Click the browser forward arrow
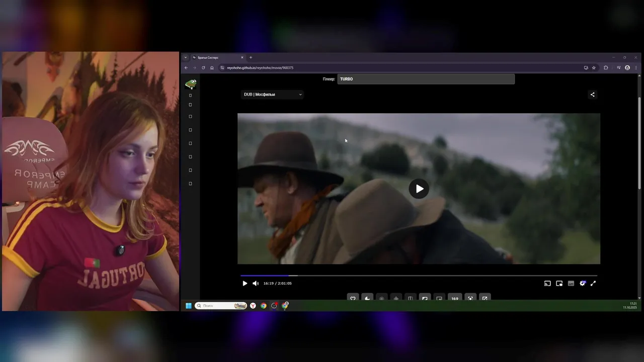 click(194, 68)
